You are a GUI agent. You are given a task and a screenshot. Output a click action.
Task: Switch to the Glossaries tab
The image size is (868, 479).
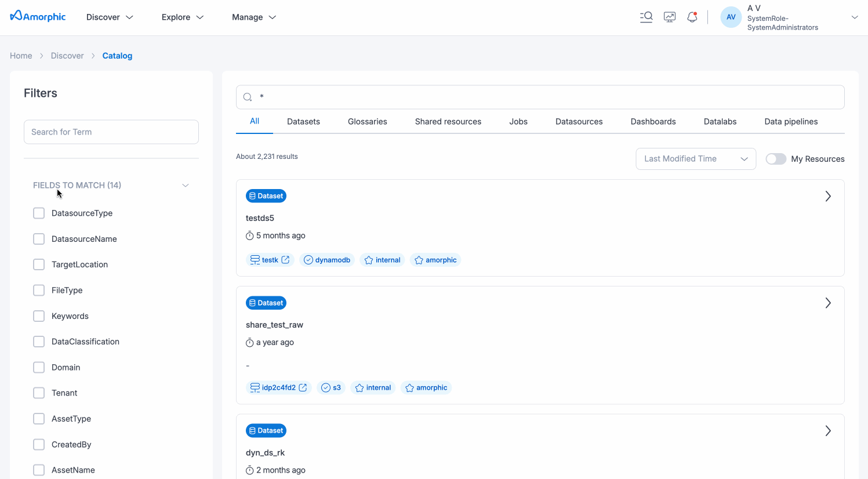pos(367,122)
